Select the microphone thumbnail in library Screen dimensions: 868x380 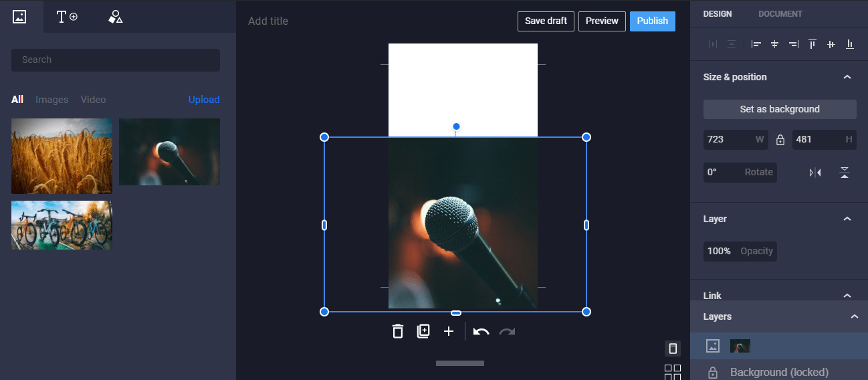click(169, 152)
